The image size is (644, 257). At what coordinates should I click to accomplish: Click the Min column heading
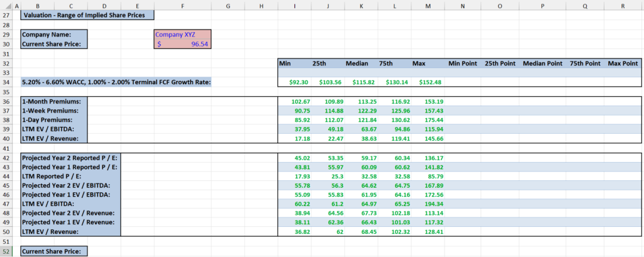[x=285, y=63]
